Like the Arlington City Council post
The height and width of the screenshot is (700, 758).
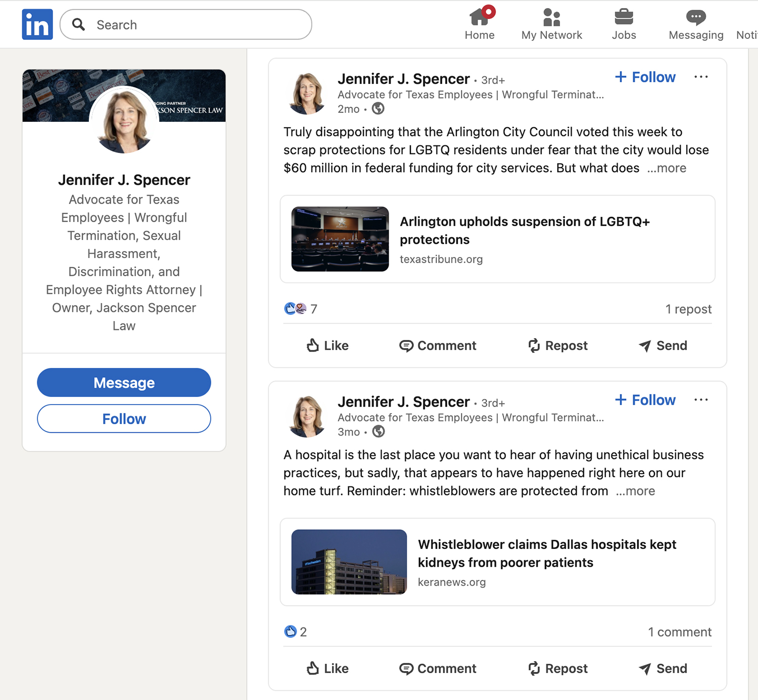tap(327, 345)
